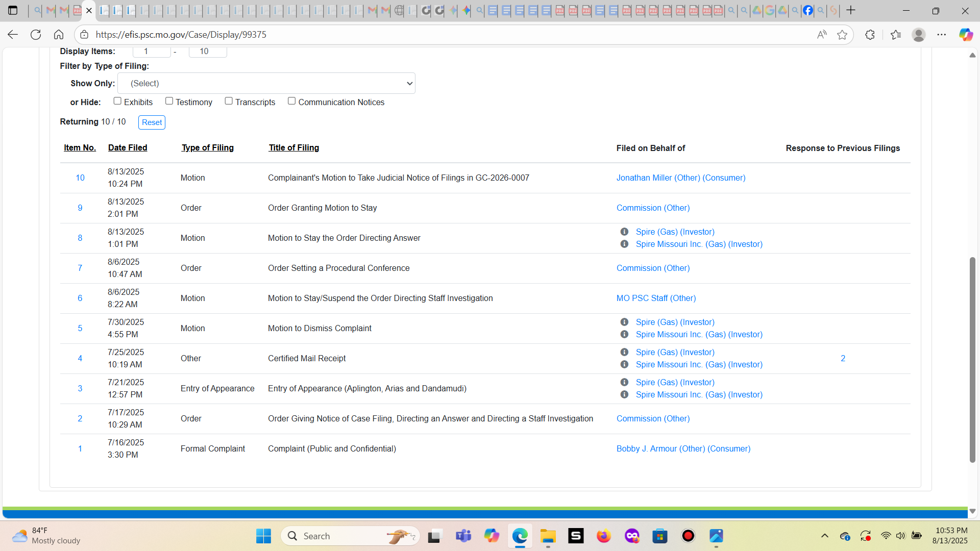
Task: Hide Transcripts filings checkbox
Action: coord(229,101)
